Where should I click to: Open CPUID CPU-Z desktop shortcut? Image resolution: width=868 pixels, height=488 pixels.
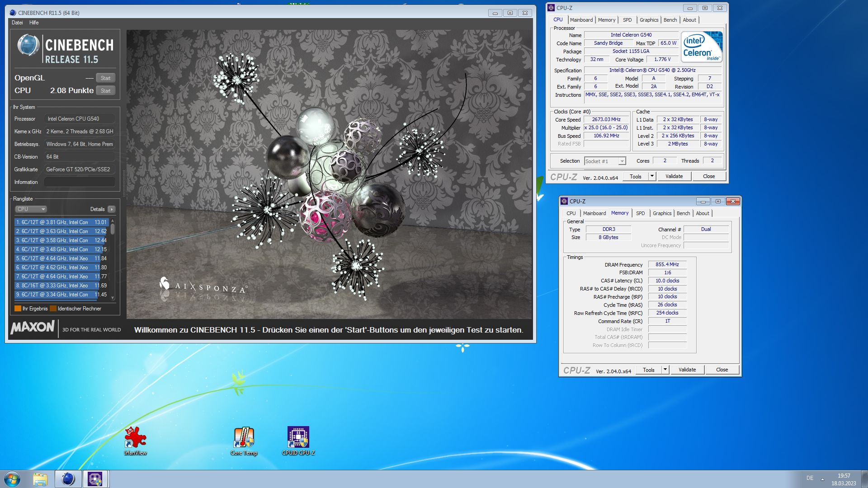pyautogui.click(x=298, y=441)
